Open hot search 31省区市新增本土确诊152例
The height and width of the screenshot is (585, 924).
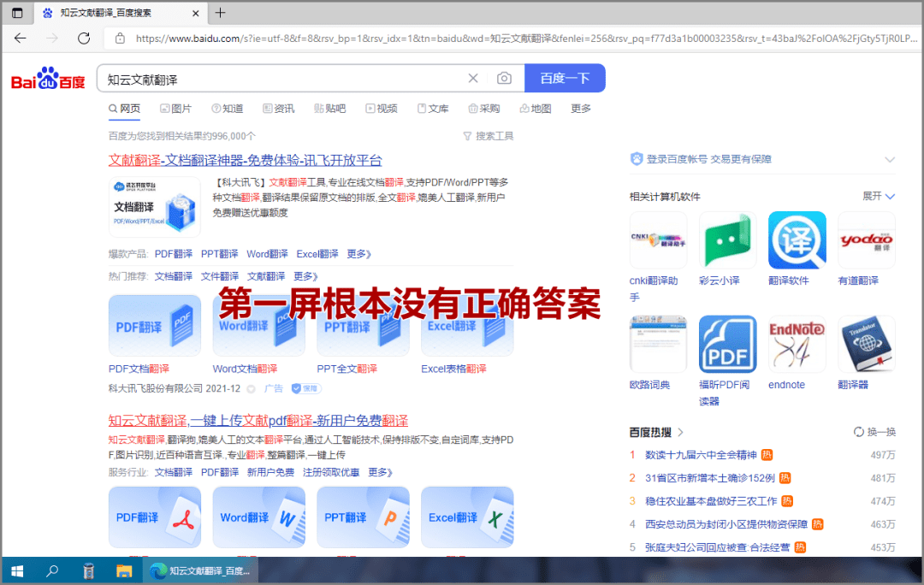(709, 478)
